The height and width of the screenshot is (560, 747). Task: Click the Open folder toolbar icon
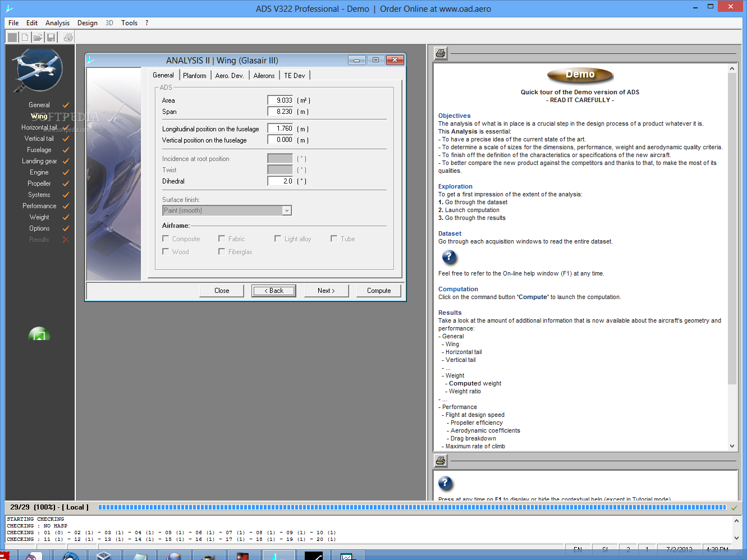[38, 38]
